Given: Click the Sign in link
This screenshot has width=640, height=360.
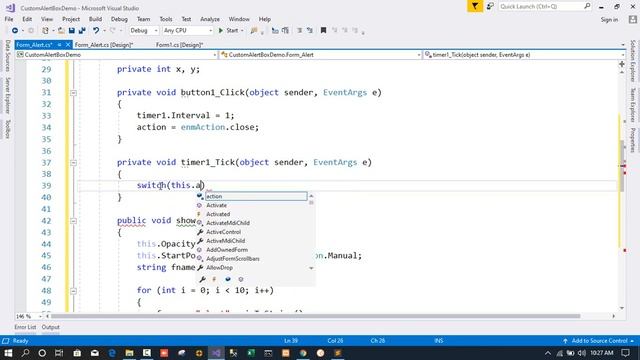Looking at the screenshot, I should point(609,20).
